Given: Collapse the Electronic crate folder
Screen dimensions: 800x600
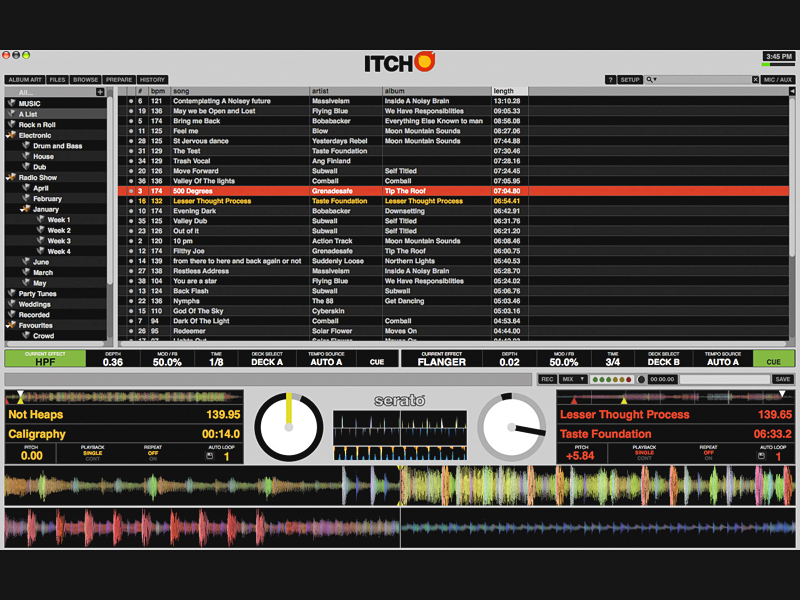Looking at the screenshot, I should (x=11, y=135).
